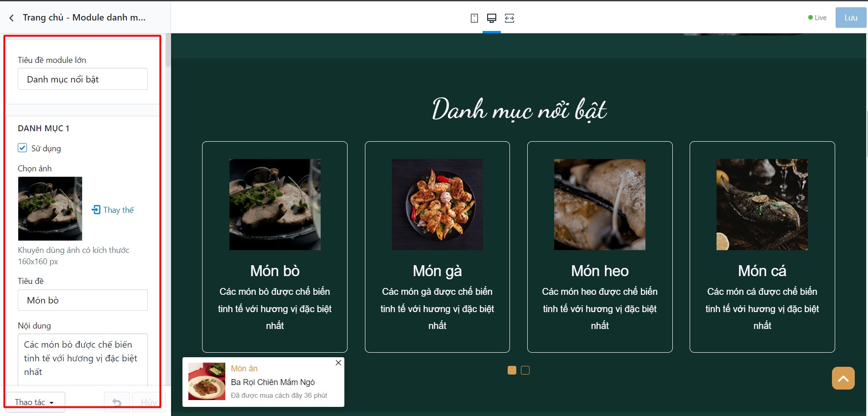Click Đã được mua cách đây 36 phút

pyautogui.click(x=279, y=395)
